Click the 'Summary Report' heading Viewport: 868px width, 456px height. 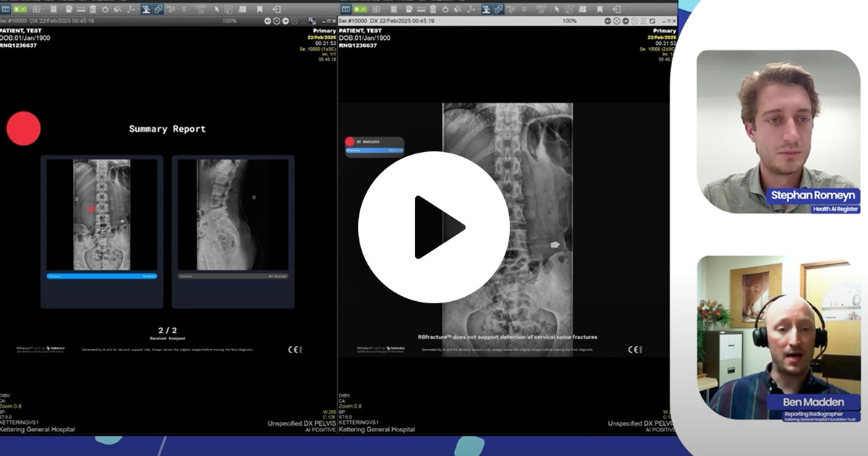pos(167,129)
